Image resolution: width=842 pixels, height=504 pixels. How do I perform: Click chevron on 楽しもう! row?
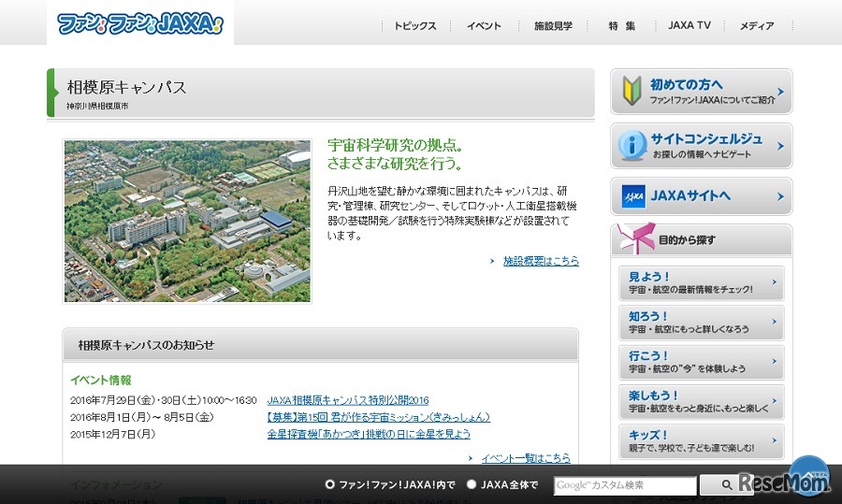click(x=775, y=400)
